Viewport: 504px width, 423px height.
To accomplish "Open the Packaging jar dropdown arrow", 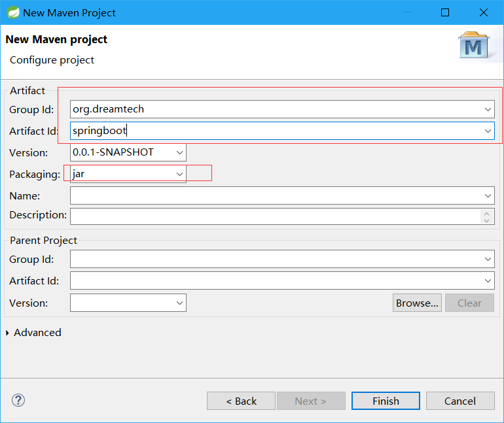I will (180, 174).
